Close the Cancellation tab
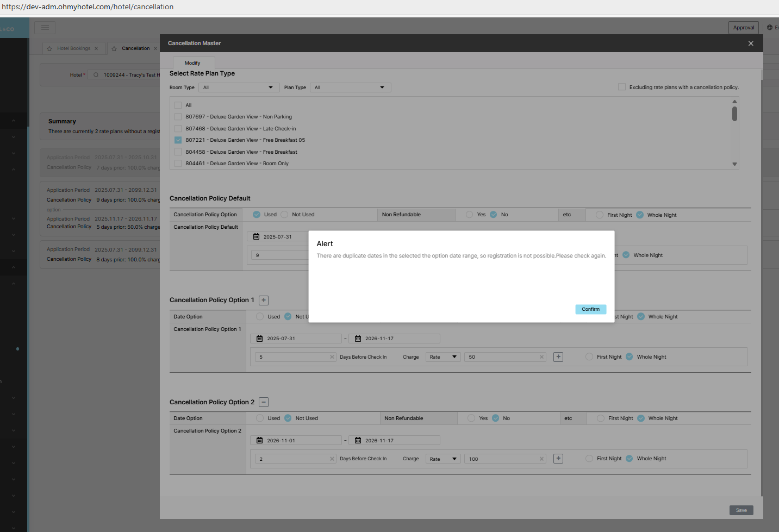Image resolution: width=779 pixels, height=532 pixels. point(155,48)
